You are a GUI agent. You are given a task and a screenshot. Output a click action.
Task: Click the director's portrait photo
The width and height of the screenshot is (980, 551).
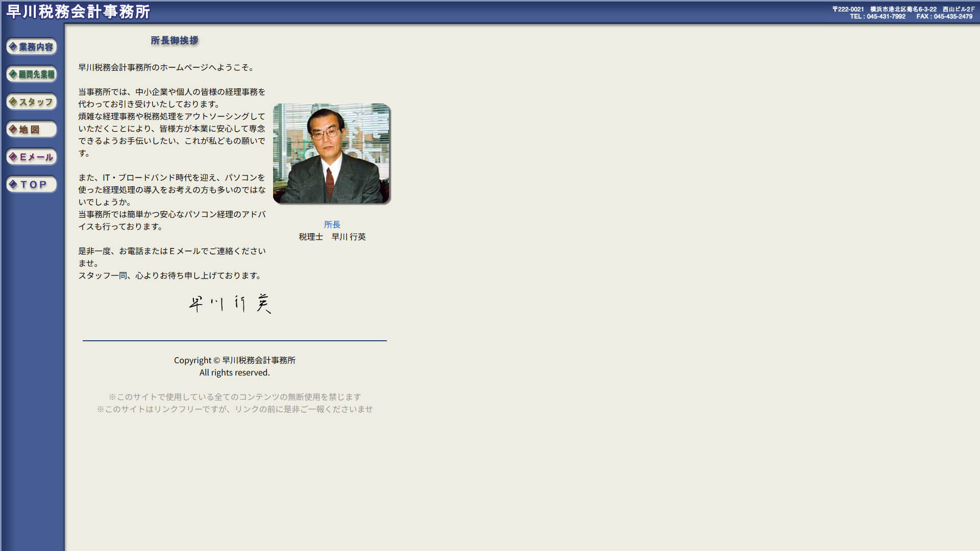[x=332, y=154]
